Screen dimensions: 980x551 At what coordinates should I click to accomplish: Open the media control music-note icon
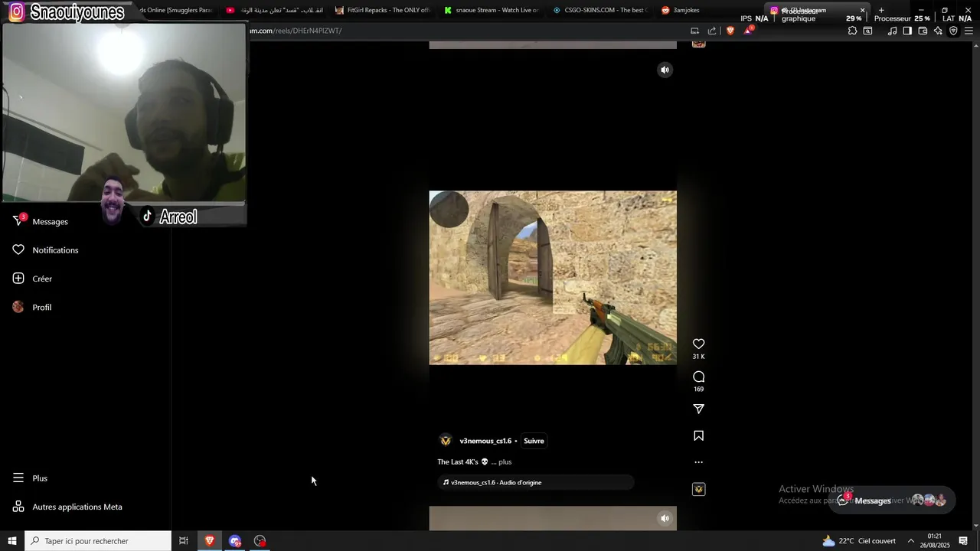point(892,31)
